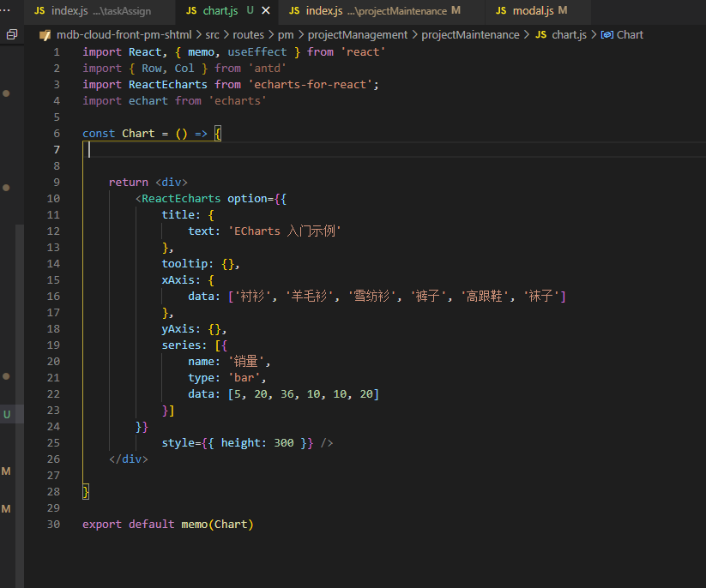Image resolution: width=706 pixels, height=588 pixels.
Task: Click the 'title:' key on line 11
Action: pos(181,215)
